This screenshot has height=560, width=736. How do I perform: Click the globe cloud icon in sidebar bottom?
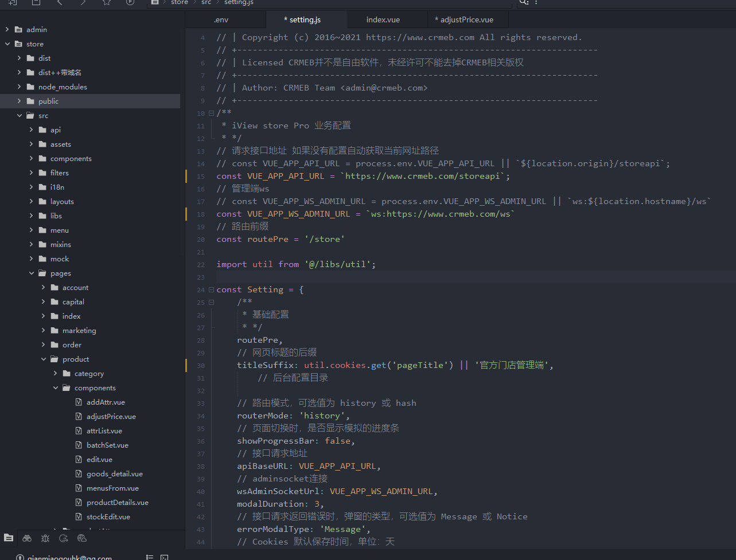click(82, 538)
